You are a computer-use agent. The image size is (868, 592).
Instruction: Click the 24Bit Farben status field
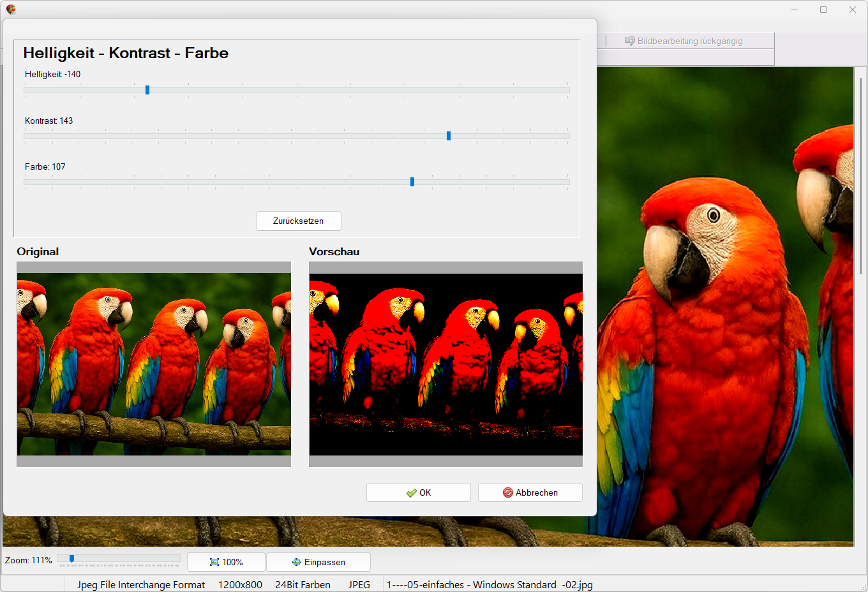(x=303, y=584)
